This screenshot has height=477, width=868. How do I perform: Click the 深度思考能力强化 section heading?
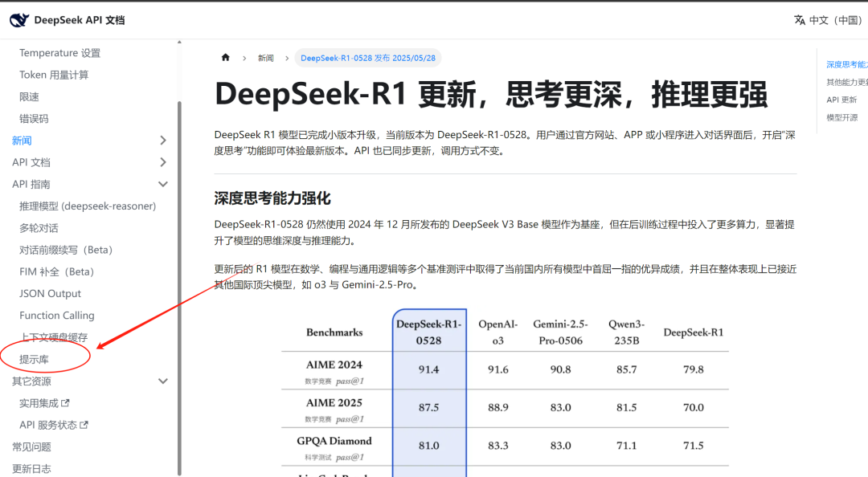[x=272, y=198]
